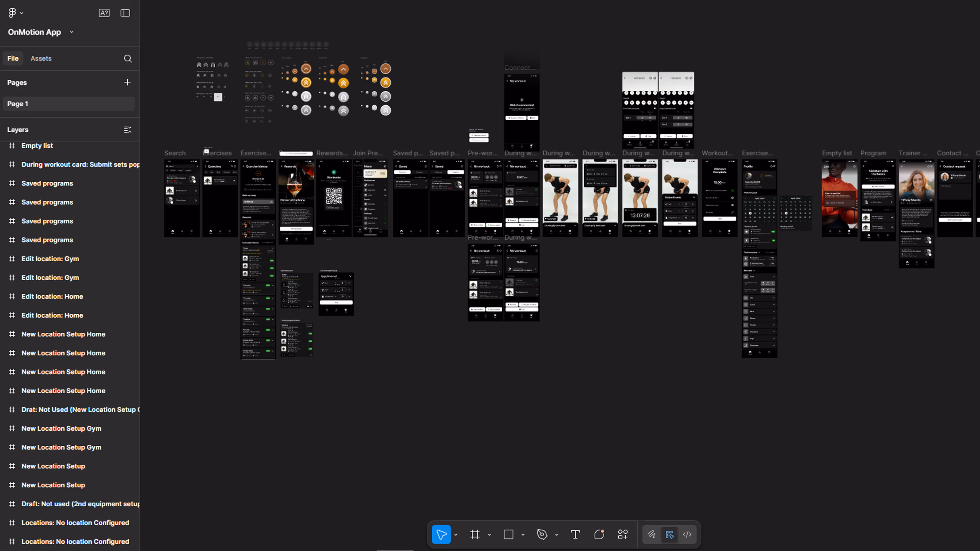The height and width of the screenshot is (551, 980).
Task: Select the Frame tool
Action: pos(474,534)
